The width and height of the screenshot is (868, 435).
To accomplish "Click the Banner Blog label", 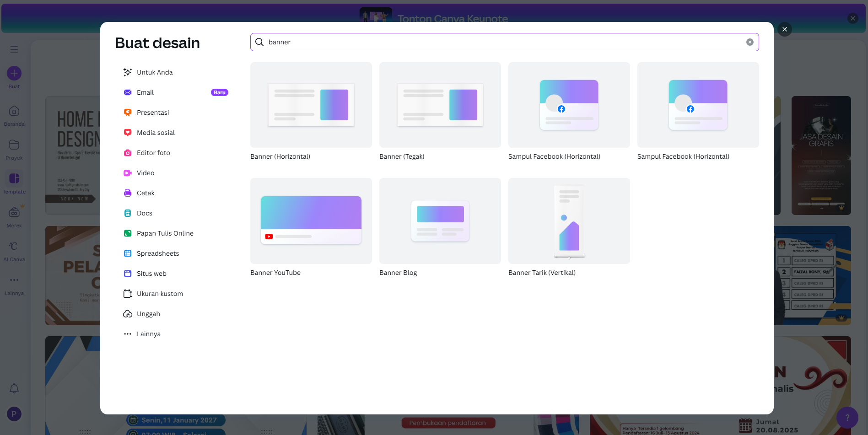I will point(398,273).
